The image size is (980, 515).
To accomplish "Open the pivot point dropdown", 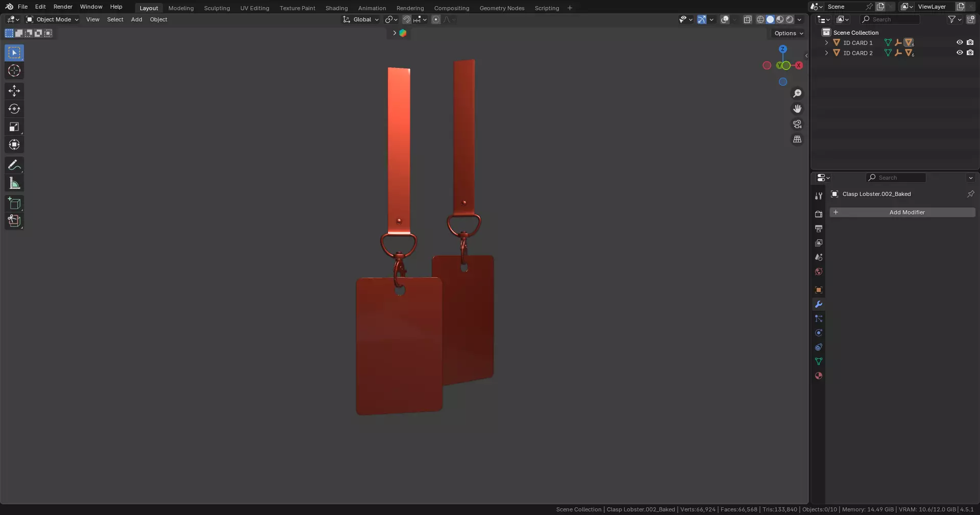I will click(391, 19).
